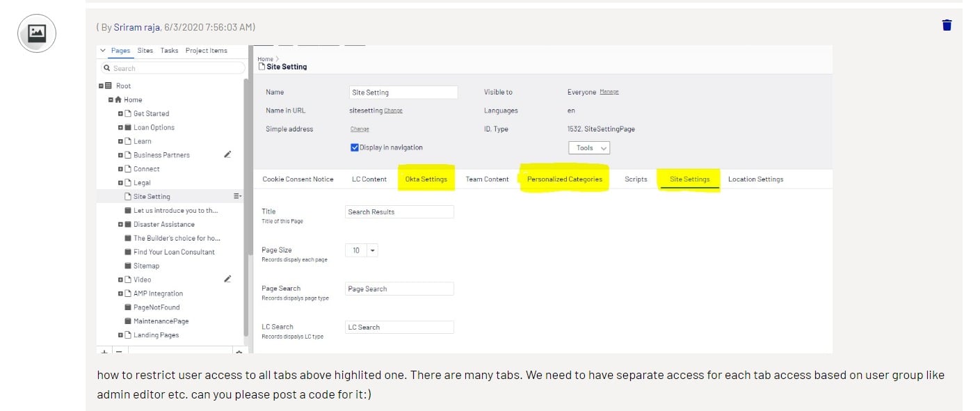Select Disaster Assistance in the page tree
This screenshot has width=980, height=411.
[163, 224]
